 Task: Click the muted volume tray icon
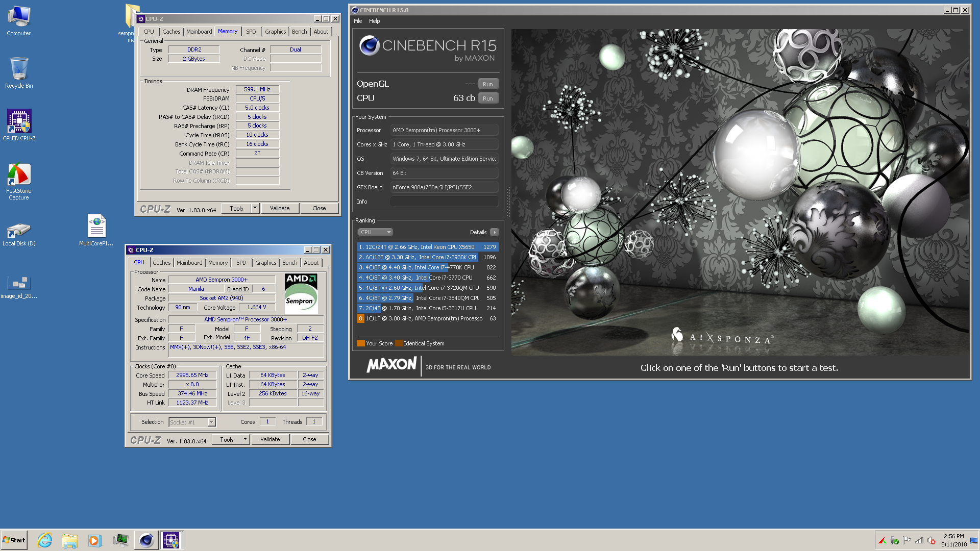[932, 541]
